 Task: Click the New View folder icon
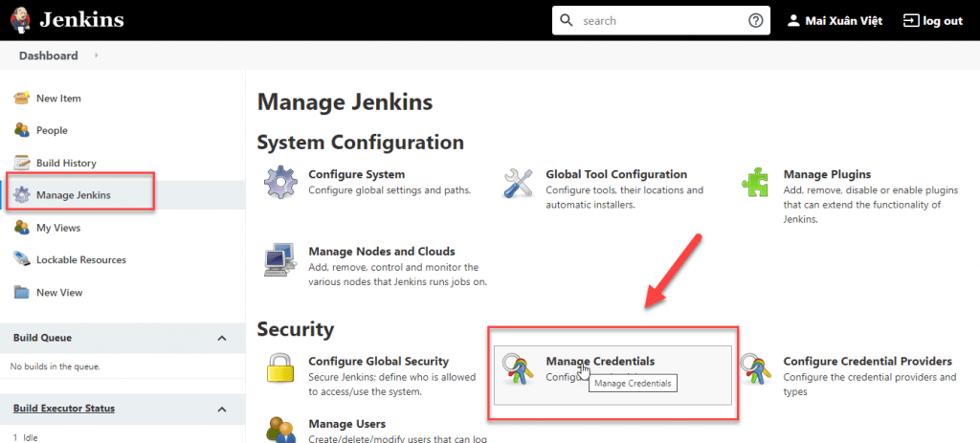point(22,292)
